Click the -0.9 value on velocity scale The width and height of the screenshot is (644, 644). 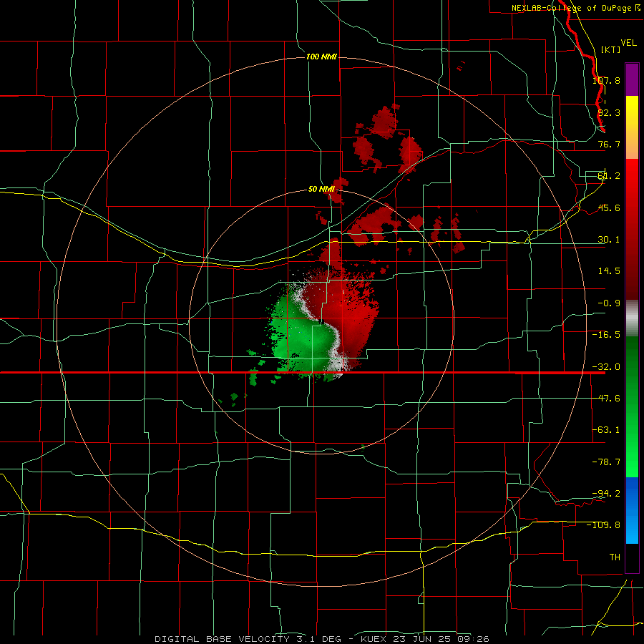pyautogui.click(x=609, y=303)
